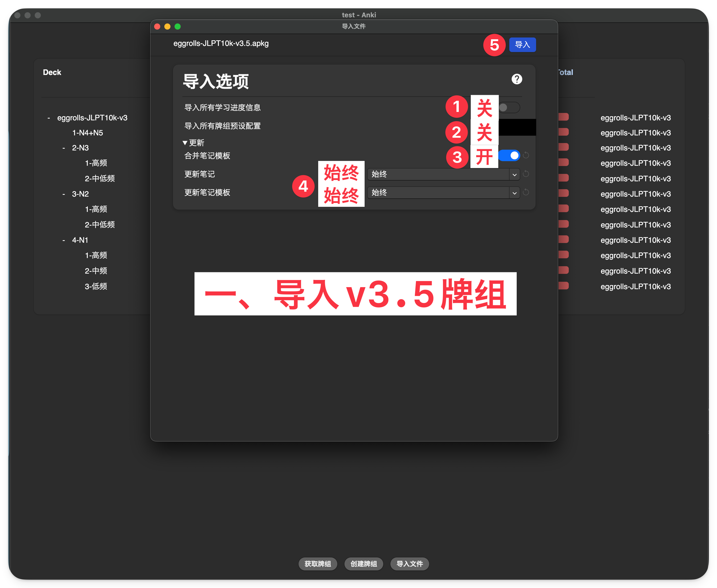Reset the 合并笔记模板 setting to default

point(526,155)
